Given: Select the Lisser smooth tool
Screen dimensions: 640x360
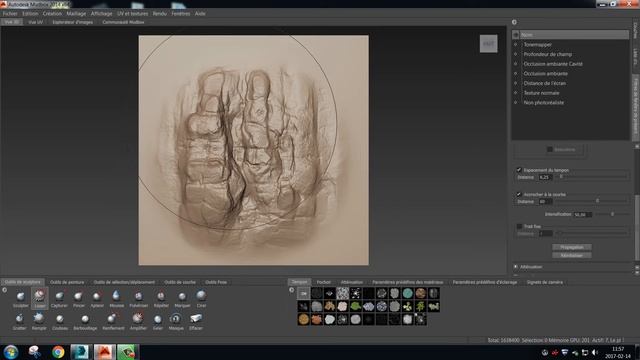Looking at the screenshot, I should click(x=39, y=299).
